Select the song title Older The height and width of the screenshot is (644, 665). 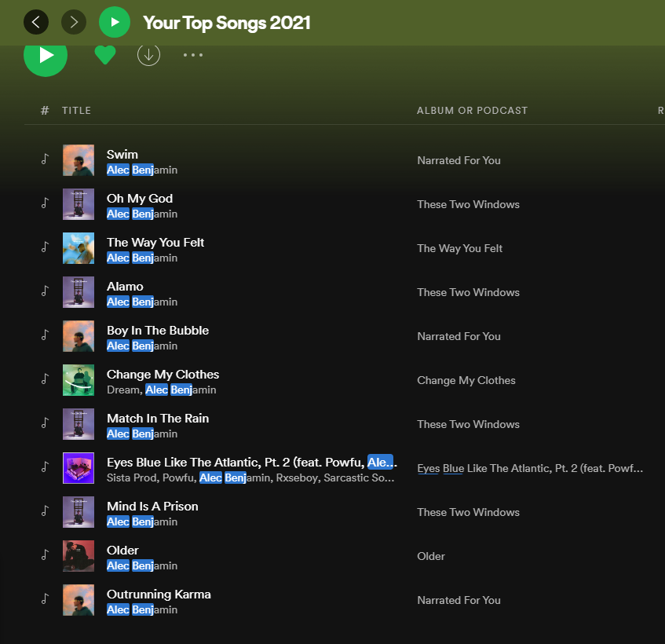(x=122, y=551)
